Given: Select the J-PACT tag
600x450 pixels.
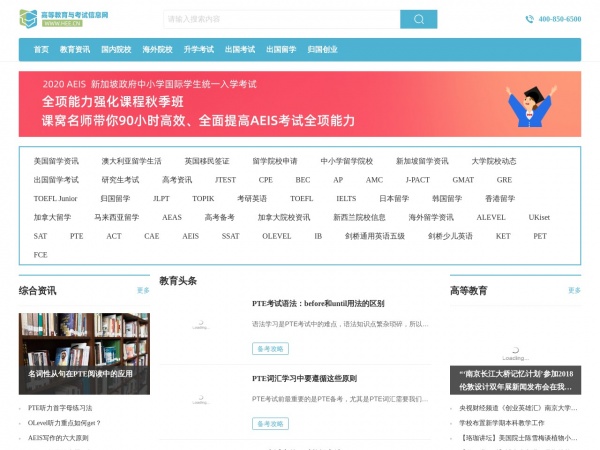Looking at the screenshot, I should 417,180.
